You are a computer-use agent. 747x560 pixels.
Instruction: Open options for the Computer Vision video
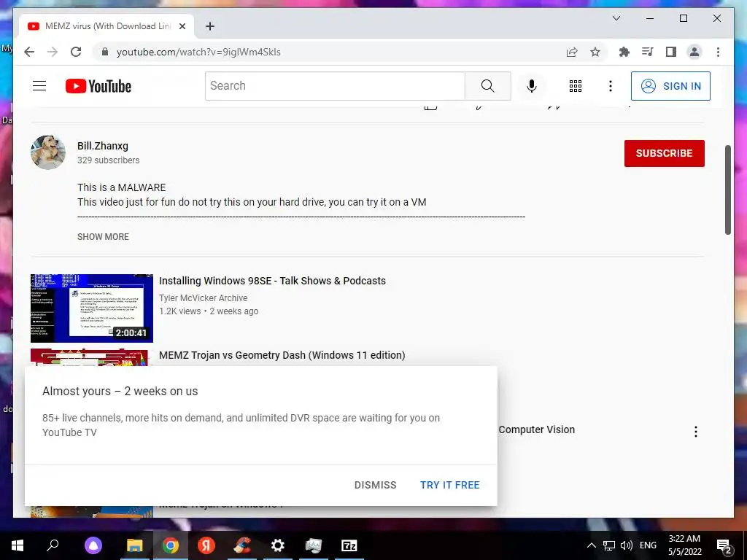695,432
